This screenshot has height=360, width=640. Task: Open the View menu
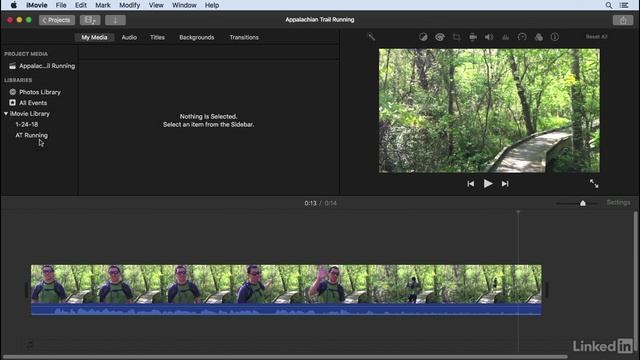pos(156,5)
